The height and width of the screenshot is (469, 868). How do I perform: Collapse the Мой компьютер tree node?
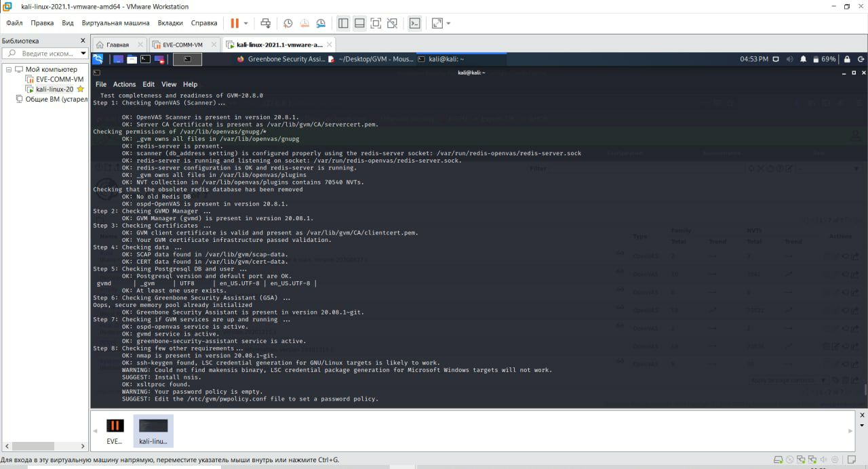point(9,69)
